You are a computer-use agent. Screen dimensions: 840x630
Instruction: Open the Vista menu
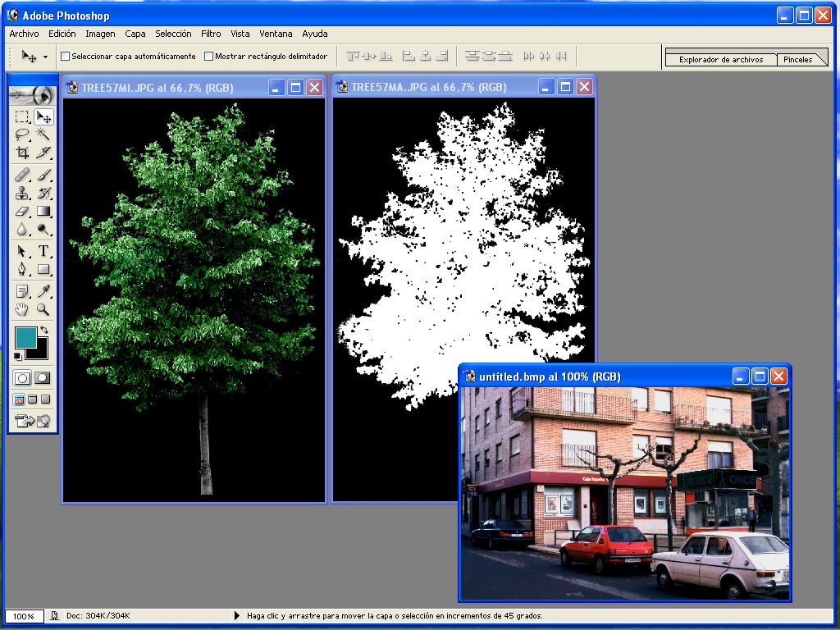pyautogui.click(x=240, y=34)
